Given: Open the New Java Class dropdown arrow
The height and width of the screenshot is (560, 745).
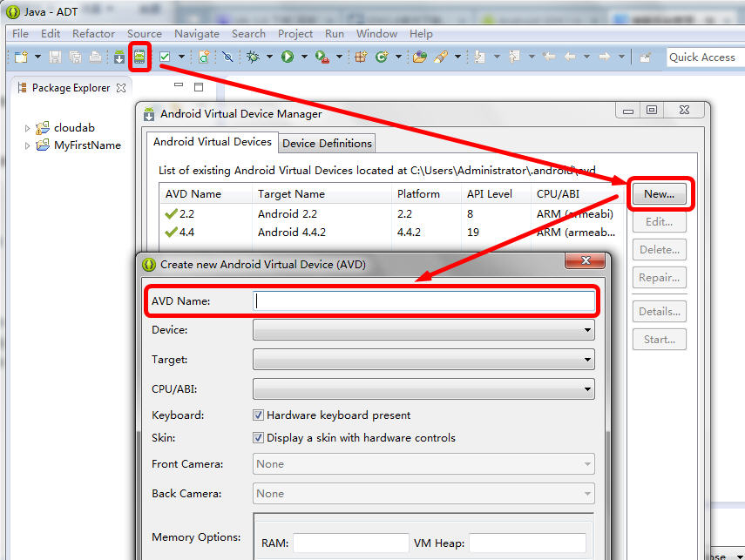Looking at the screenshot, I should pyautogui.click(x=398, y=57).
